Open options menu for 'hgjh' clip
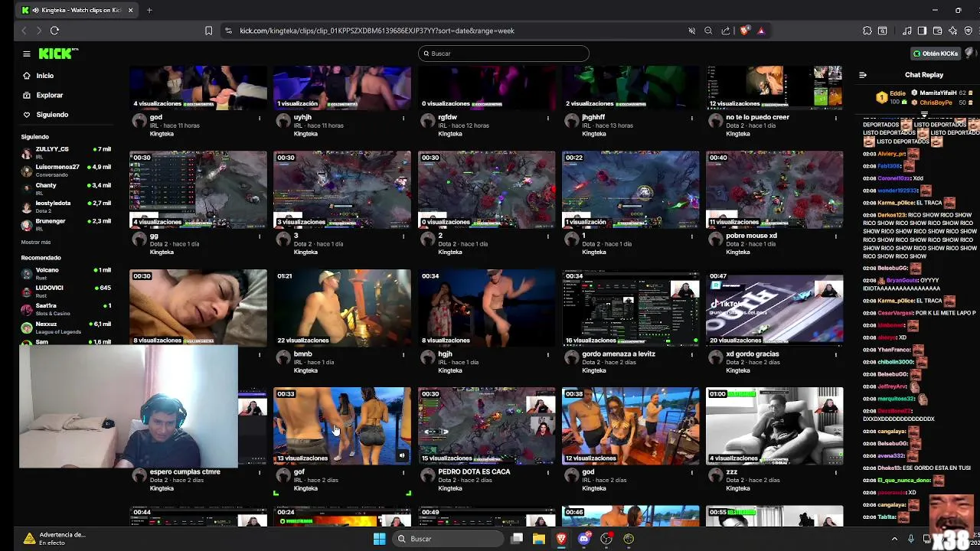The image size is (980, 551). (547, 355)
